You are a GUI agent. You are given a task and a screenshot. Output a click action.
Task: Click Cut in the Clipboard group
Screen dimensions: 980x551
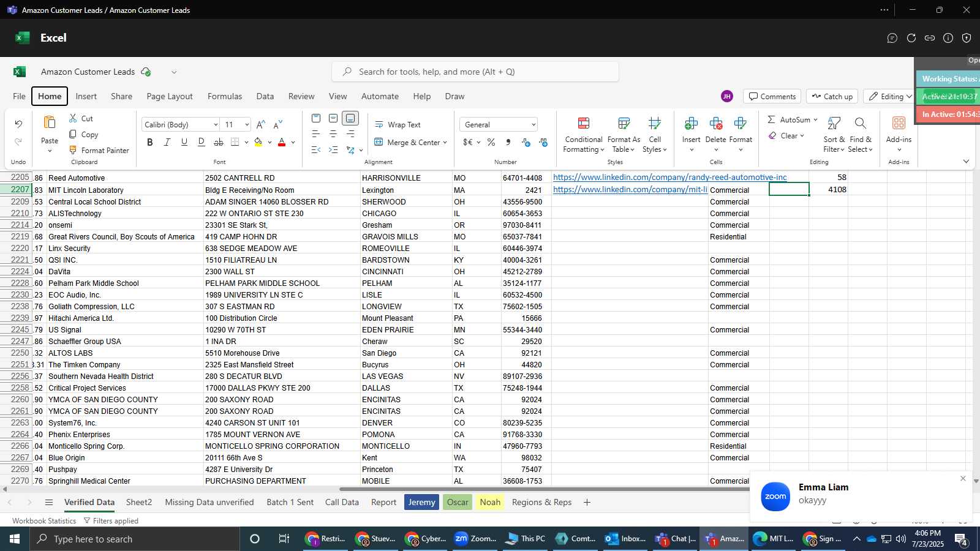(81, 118)
